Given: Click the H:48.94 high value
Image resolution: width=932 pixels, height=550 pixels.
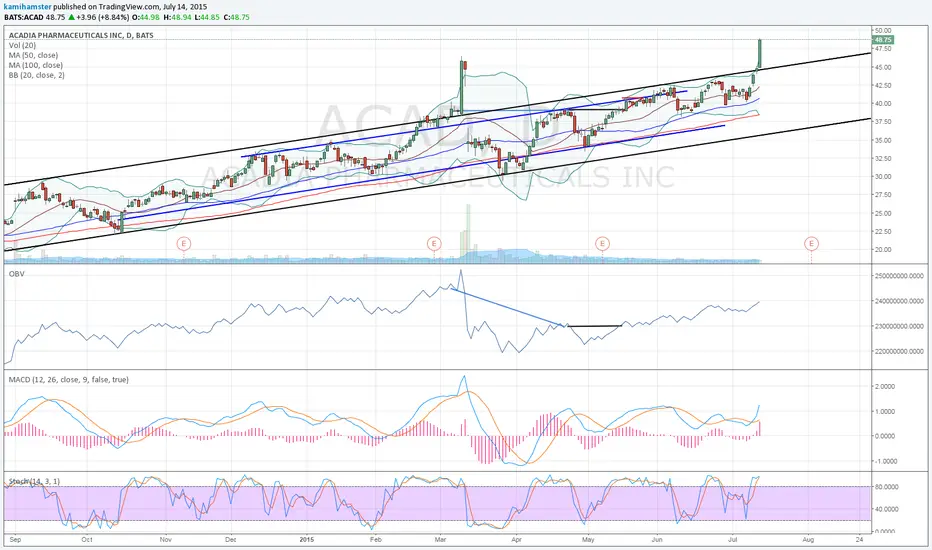Looking at the screenshot, I should pos(177,17).
